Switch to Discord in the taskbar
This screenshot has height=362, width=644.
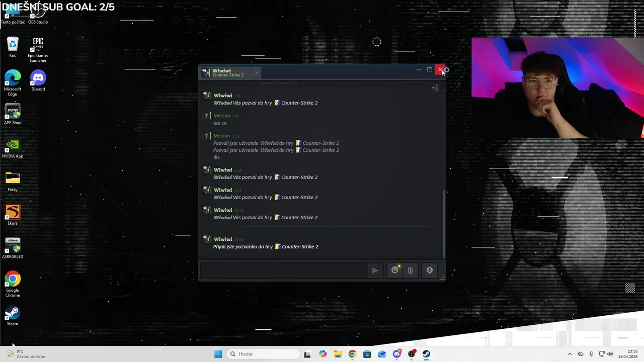click(397, 354)
